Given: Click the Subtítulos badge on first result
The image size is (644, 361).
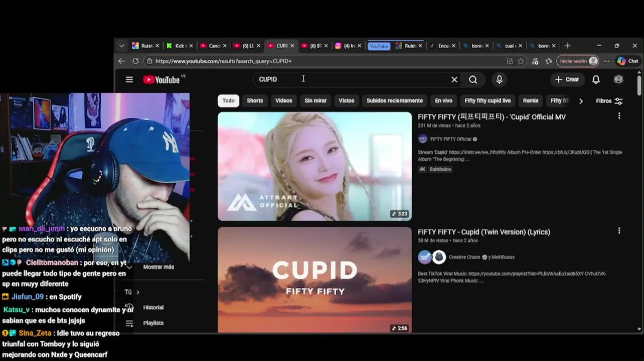Looking at the screenshot, I should click(x=440, y=169).
